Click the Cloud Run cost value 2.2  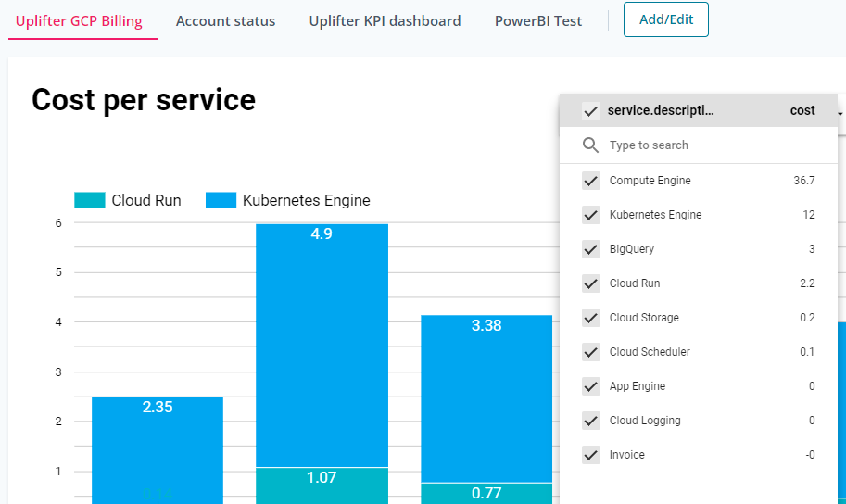click(807, 283)
